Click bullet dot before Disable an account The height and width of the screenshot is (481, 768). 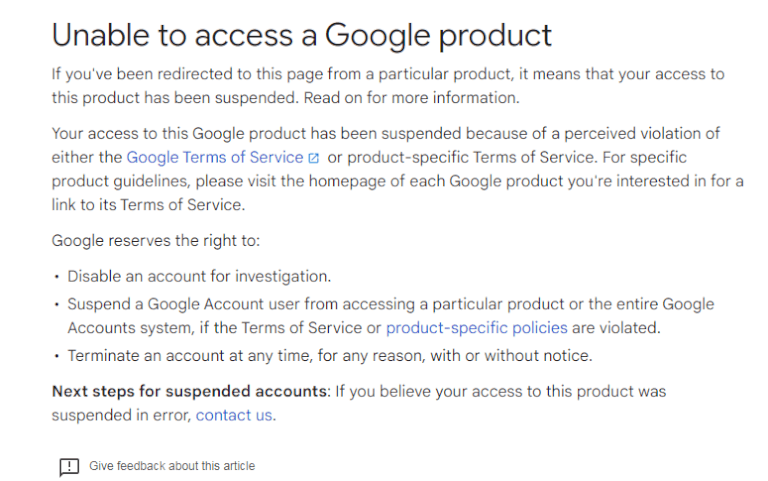57,277
